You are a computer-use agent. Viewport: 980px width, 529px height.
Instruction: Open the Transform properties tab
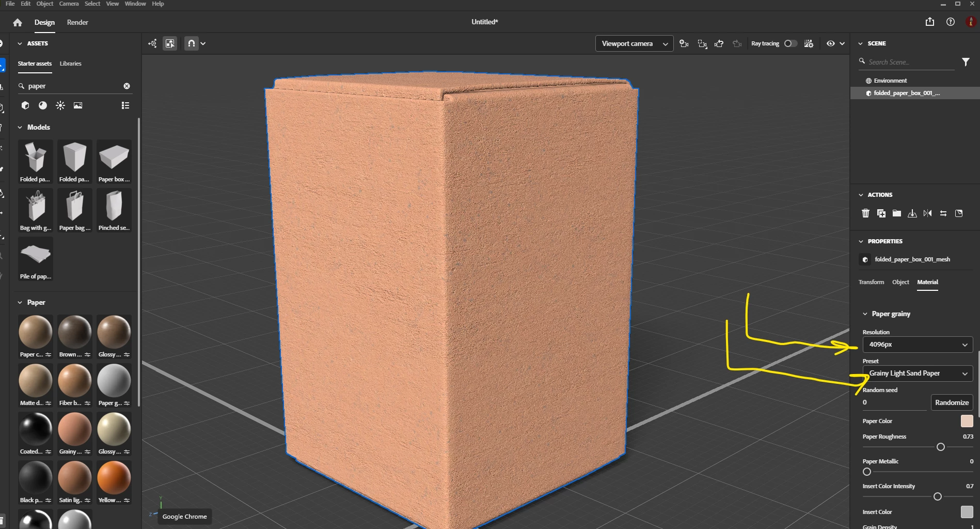pos(871,282)
